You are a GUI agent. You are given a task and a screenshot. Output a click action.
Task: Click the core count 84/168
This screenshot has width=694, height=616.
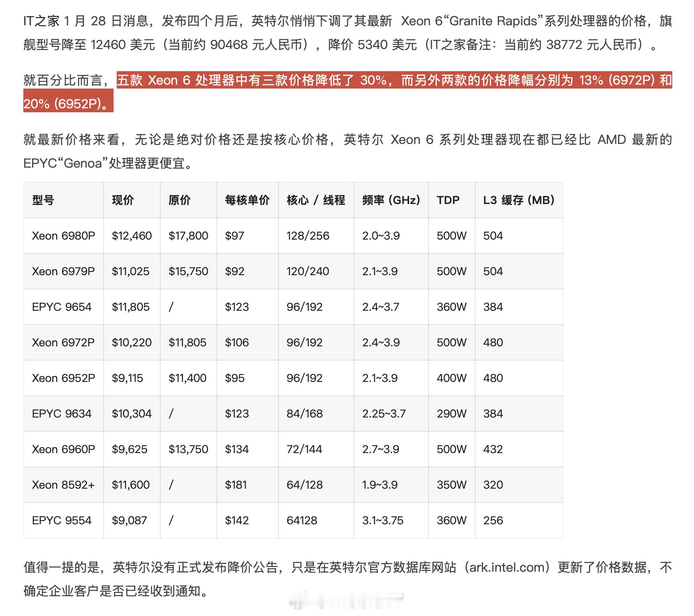pyautogui.click(x=305, y=414)
